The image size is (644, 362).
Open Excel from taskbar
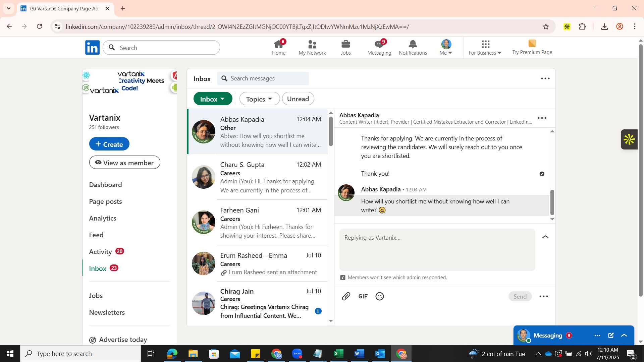click(x=338, y=354)
